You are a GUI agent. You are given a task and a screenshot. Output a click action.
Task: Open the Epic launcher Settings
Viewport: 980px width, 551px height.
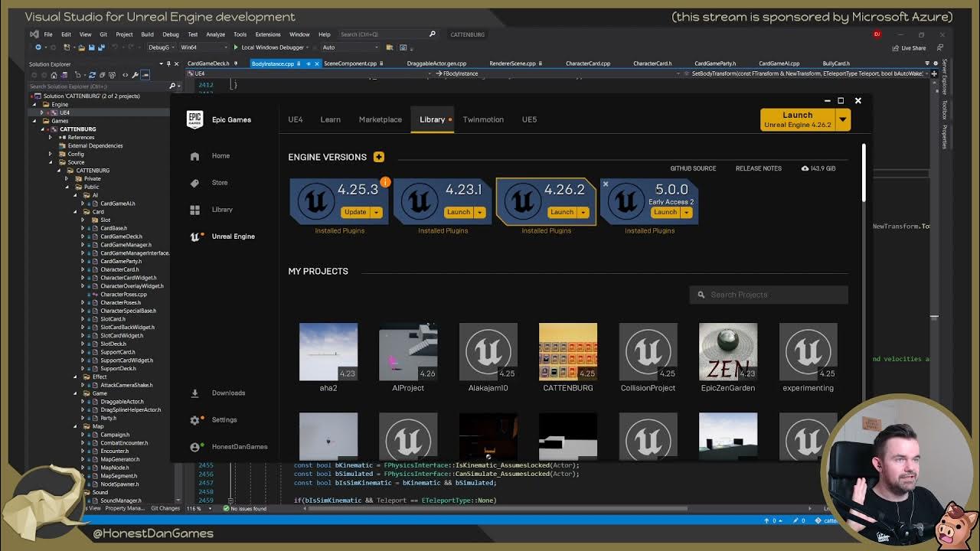point(214,420)
